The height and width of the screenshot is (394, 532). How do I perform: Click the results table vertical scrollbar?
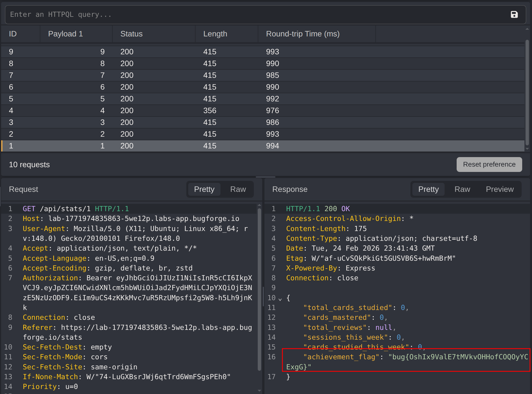tap(527, 92)
